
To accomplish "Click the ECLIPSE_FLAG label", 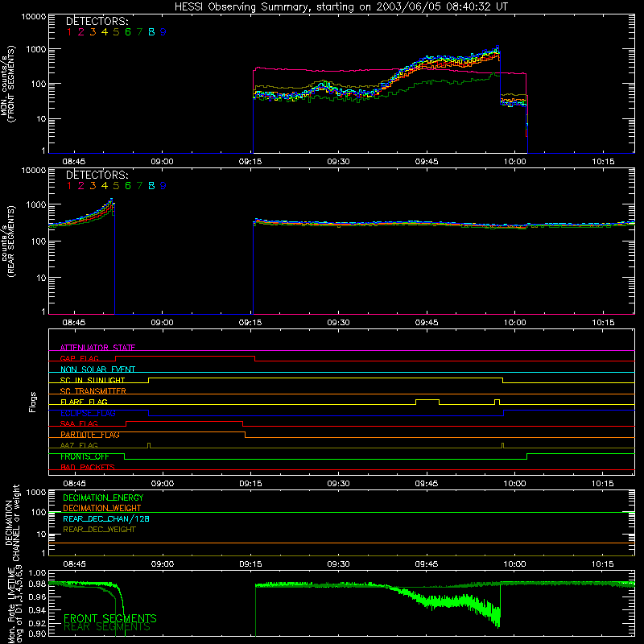I will tap(88, 413).
